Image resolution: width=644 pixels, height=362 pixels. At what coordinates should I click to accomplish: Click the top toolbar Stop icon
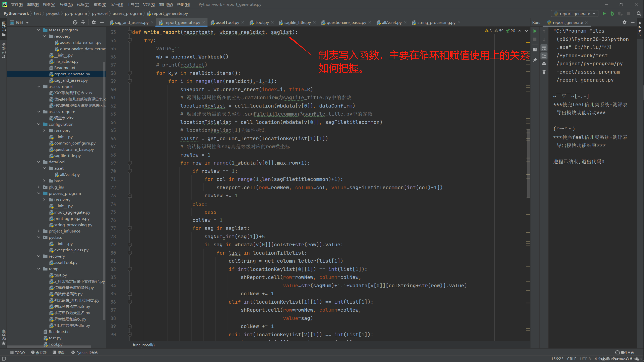coord(628,14)
